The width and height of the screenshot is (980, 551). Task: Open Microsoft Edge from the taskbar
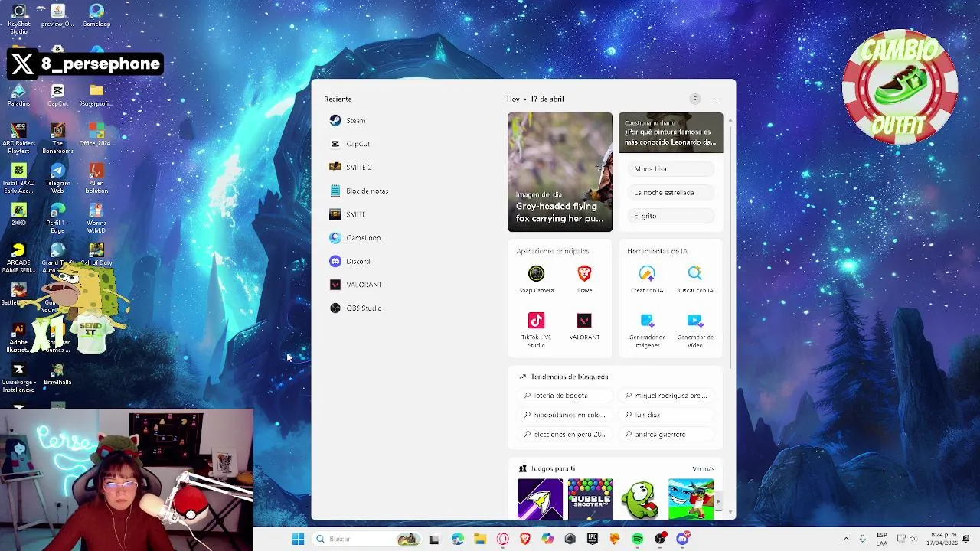457,539
